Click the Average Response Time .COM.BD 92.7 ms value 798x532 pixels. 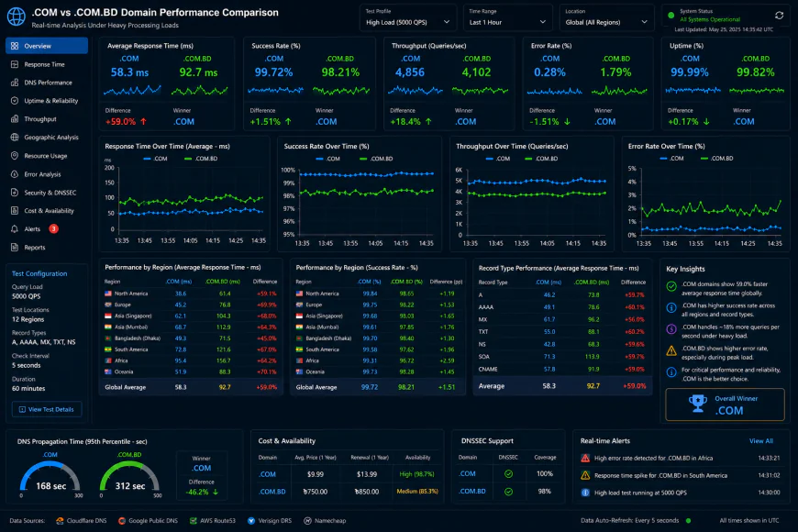[198, 72]
